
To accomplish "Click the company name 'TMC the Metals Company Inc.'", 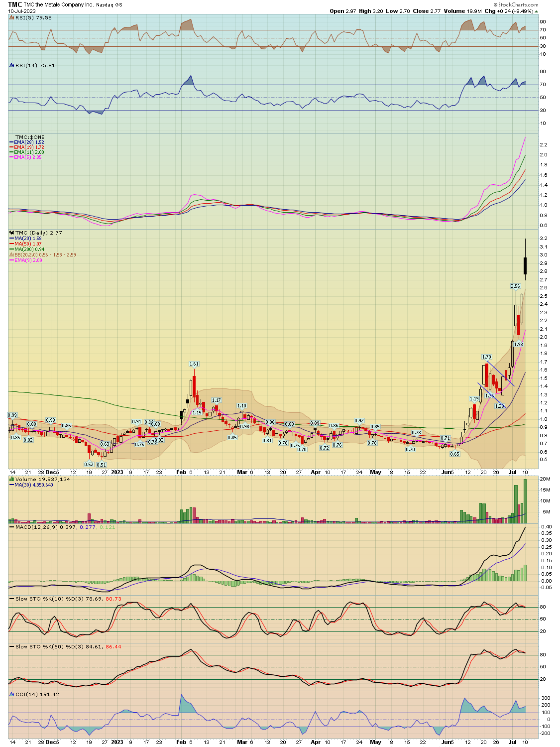I will tap(59, 5).
